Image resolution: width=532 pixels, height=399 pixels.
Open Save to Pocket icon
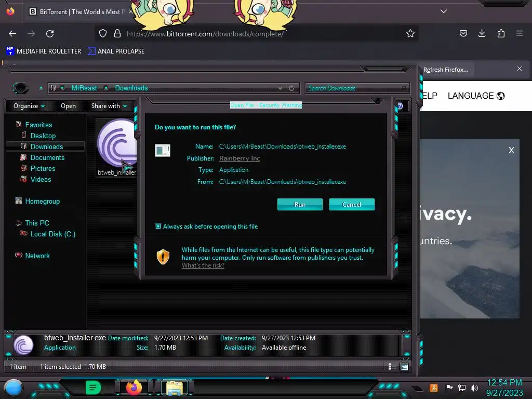463,33
